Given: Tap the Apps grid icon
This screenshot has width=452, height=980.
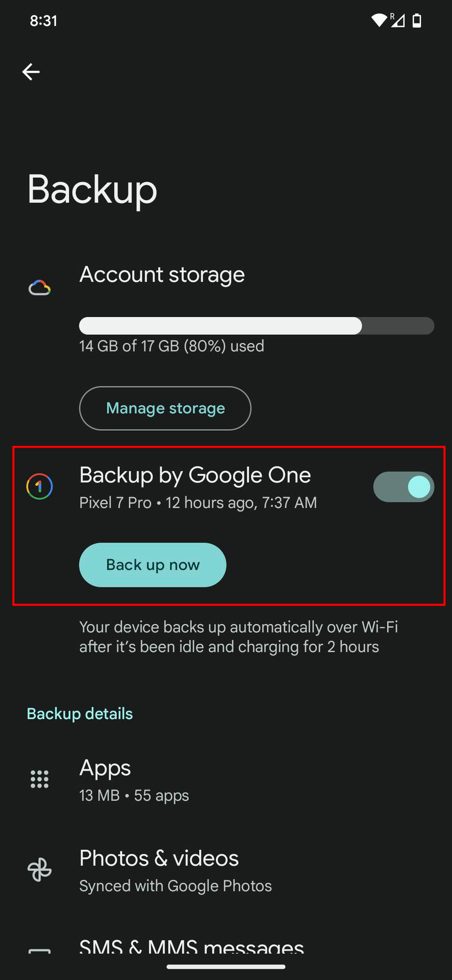Looking at the screenshot, I should pyautogui.click(x=39, y=779).
